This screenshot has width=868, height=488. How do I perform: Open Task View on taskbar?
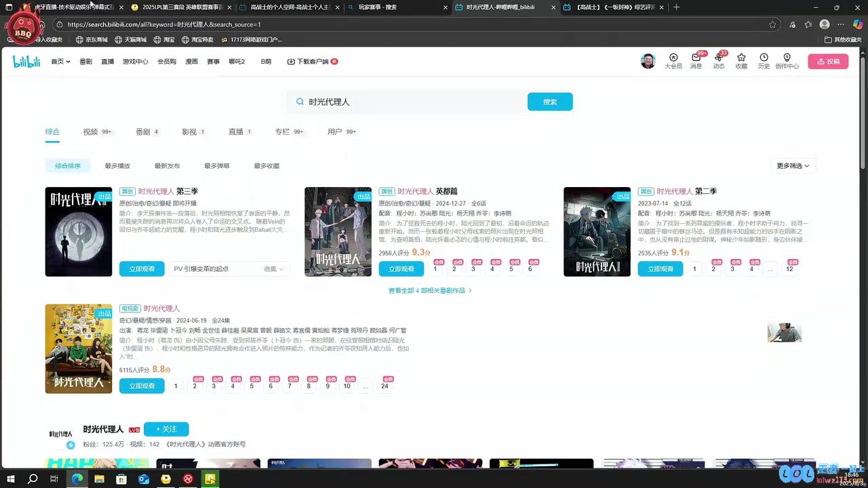54,479
